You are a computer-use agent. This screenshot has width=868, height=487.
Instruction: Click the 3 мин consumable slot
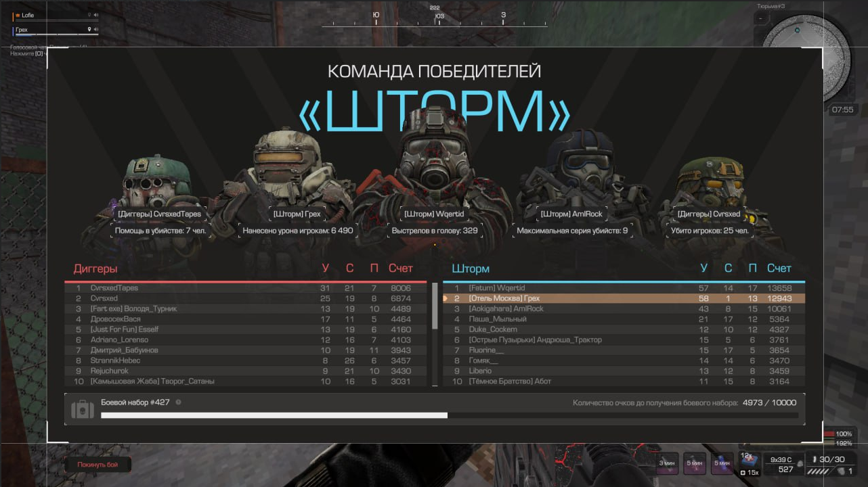tap(668, 463)
